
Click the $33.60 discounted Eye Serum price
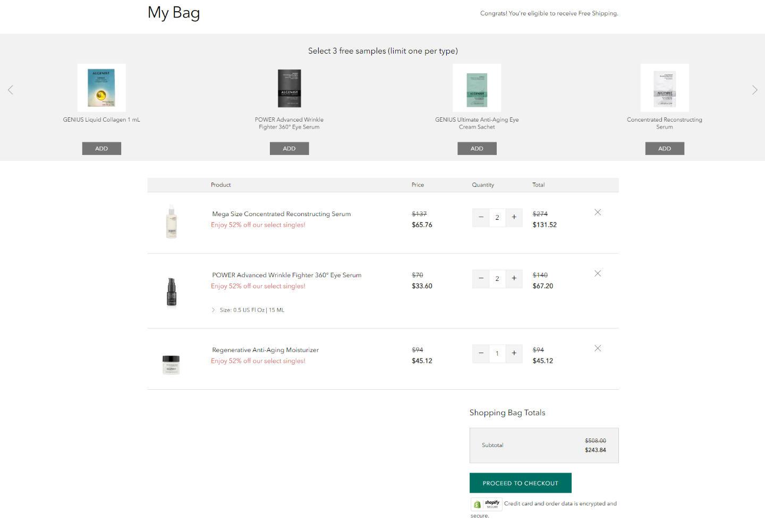[x=422, y=286]
